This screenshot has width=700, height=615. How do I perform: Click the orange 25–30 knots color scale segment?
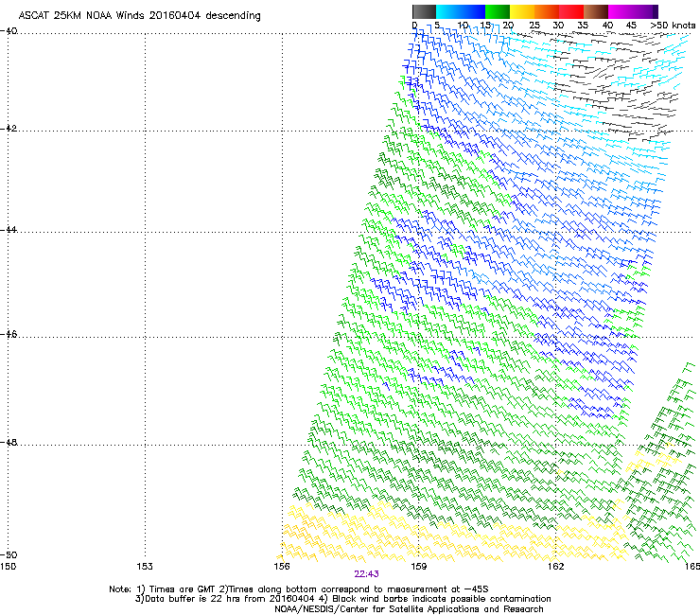coord(547,11)
